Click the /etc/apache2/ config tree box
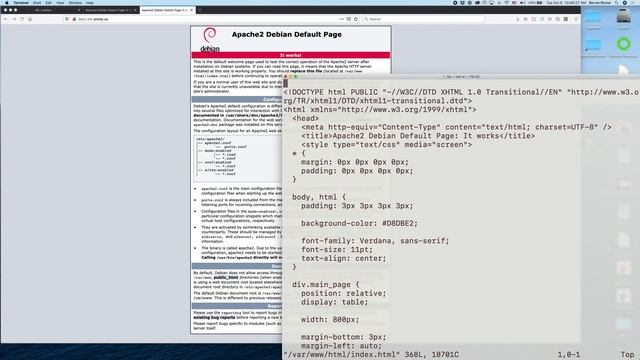This screenshot has width=640, height=360. (x=237, y=158)
